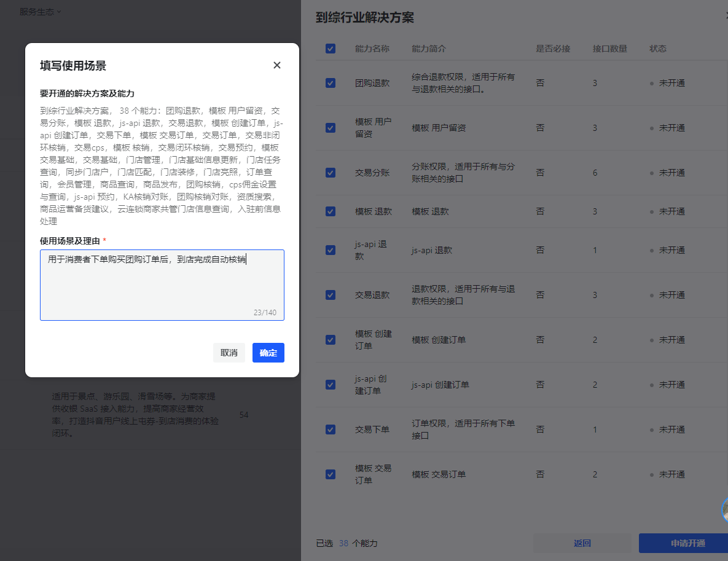Click the 综合退款权限 description text
Viewport: 728px width, 561px height.
coord(463,83)
